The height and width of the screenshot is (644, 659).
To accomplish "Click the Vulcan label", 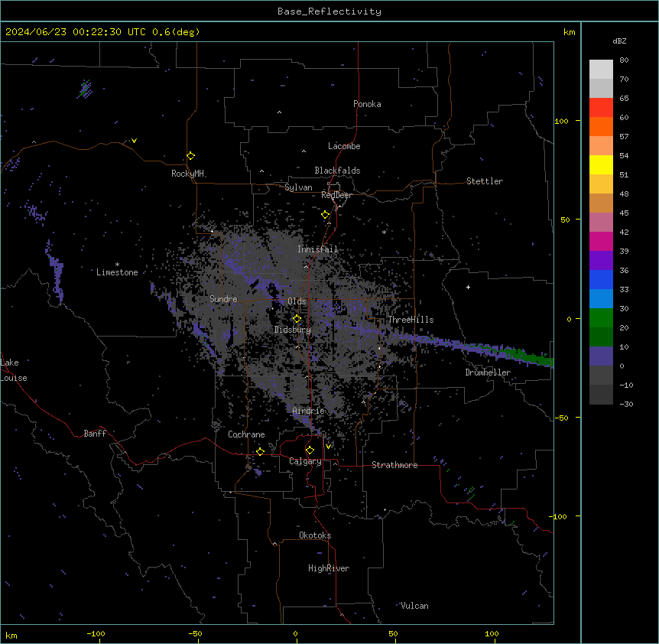I will pos(414,606).
